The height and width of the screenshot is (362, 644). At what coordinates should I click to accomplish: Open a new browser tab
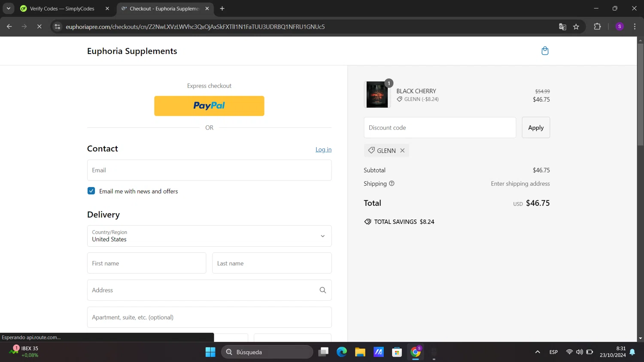[x=222, y=9]
